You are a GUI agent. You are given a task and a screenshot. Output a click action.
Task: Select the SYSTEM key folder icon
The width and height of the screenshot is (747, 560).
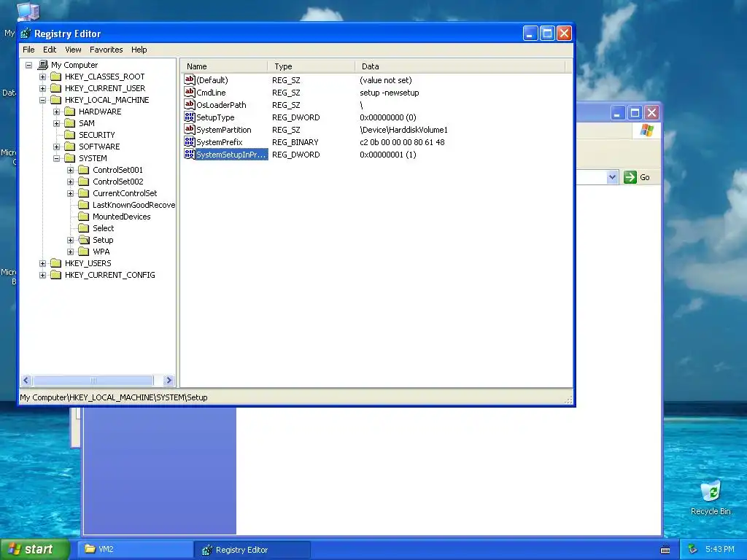point(70,158)
